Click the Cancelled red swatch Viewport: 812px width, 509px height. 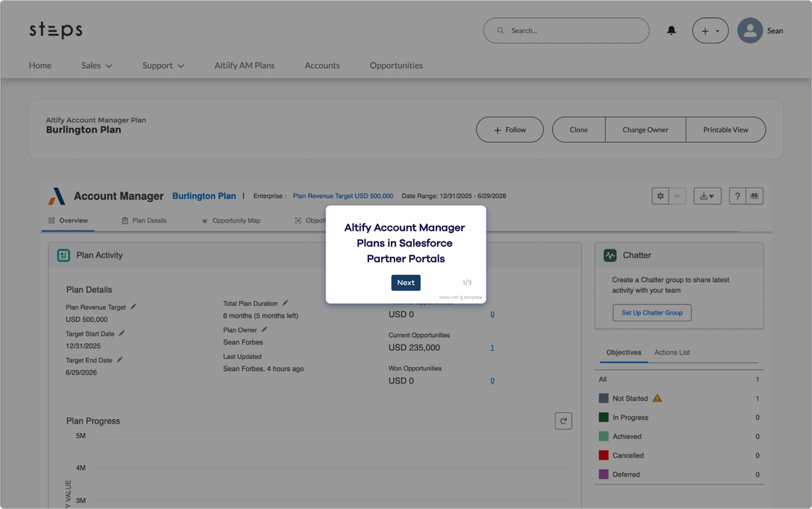click(604, 455)
